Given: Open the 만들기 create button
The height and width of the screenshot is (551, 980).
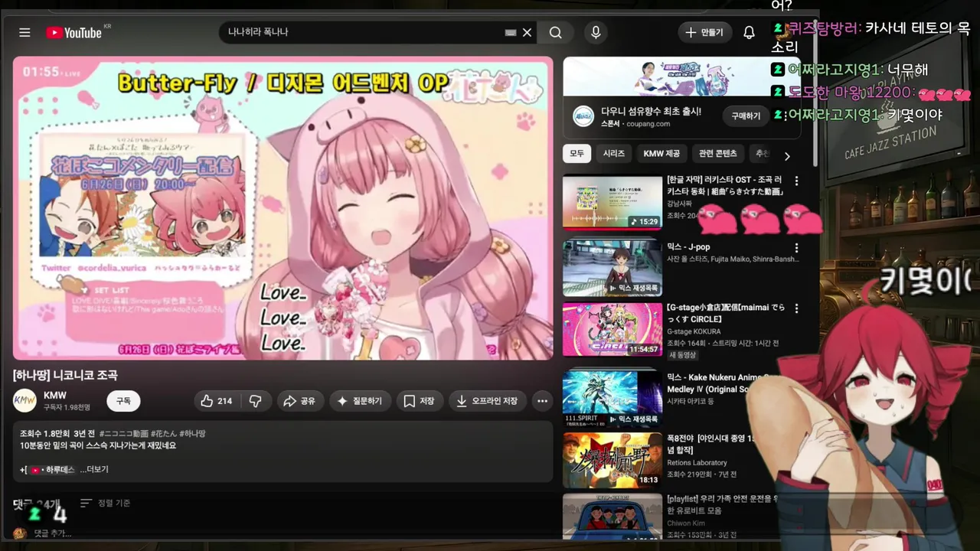Looking at the screenshot, I should [x=704, y=32].
